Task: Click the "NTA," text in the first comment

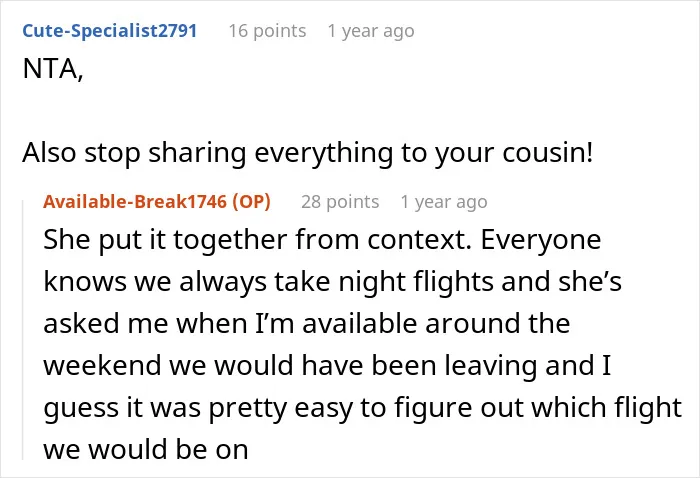Action: (x=53, y=69)
